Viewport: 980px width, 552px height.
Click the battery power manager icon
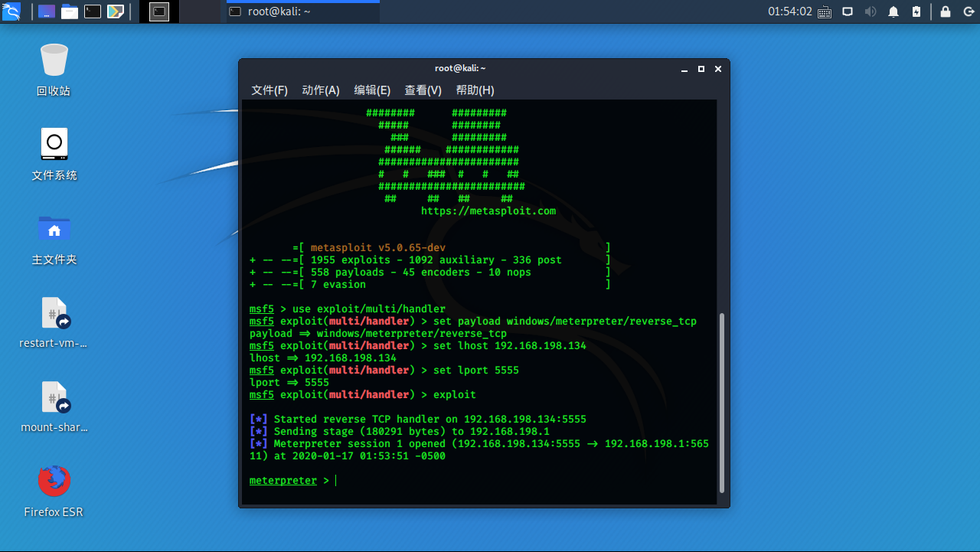(x=917, y=11)
